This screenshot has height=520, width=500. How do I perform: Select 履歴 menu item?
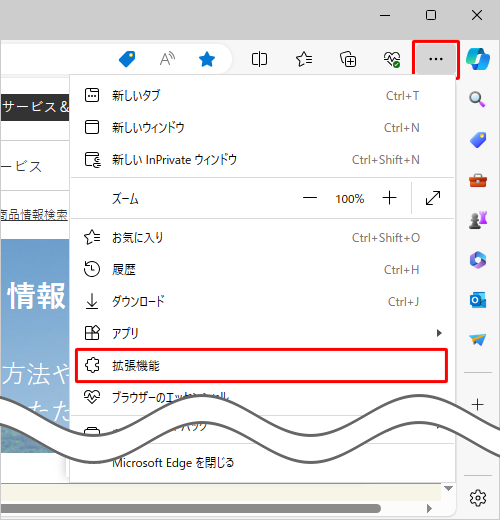[x=262, y=270]
